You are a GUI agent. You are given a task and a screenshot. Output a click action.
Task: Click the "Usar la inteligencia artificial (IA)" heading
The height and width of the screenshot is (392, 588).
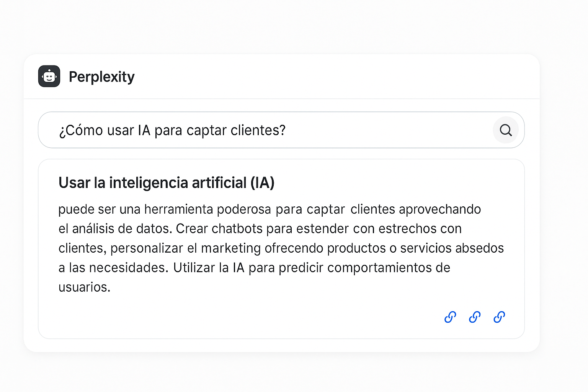click(x=167, y=183)
